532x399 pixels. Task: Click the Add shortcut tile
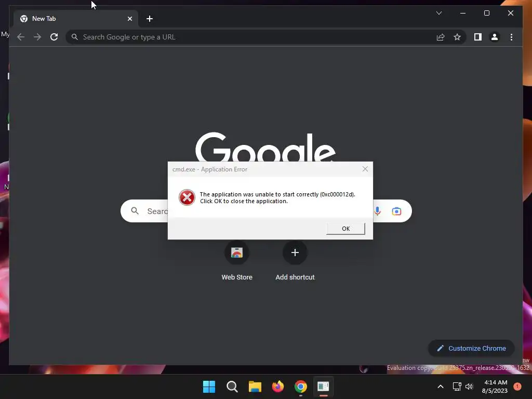[x=295, y=261]
